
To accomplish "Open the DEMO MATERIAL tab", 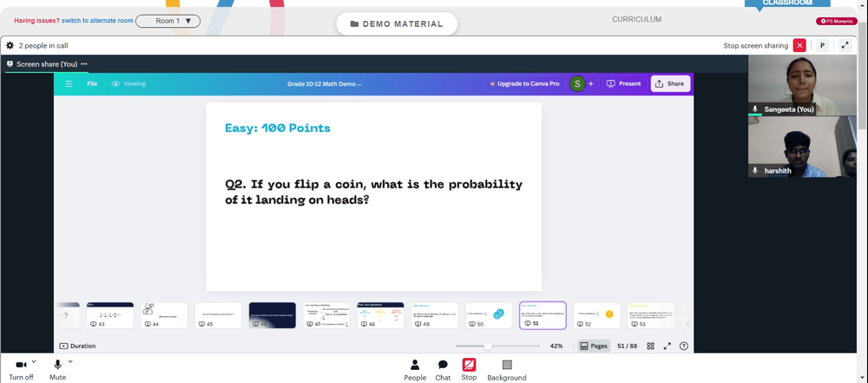I will coord(397,23).
